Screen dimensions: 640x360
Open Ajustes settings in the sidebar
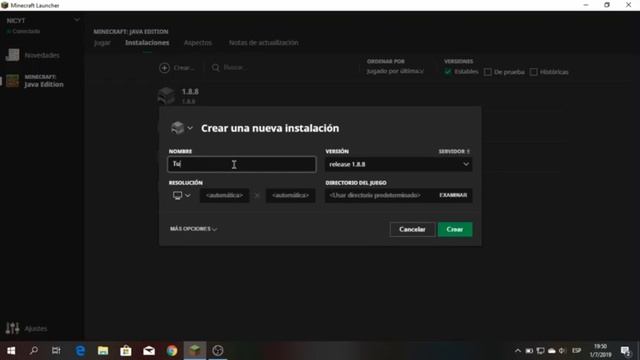pos(27,328)
